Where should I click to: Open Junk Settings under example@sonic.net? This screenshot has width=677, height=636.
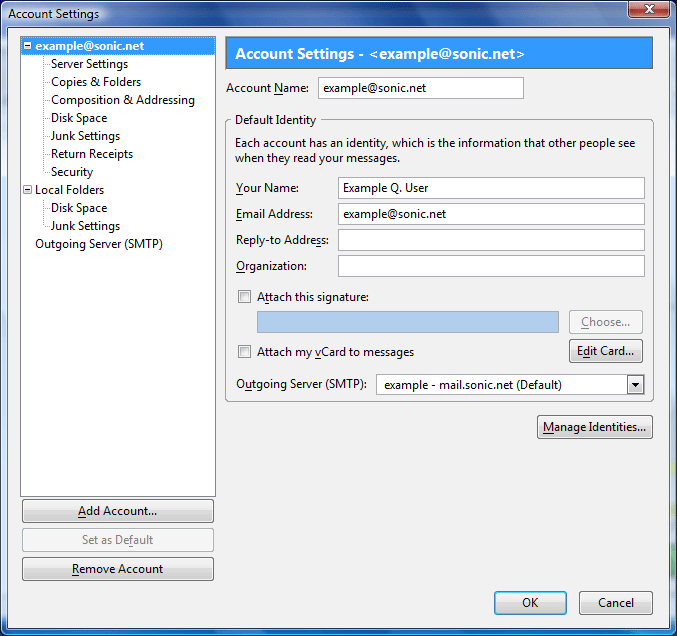coord(85,136)
